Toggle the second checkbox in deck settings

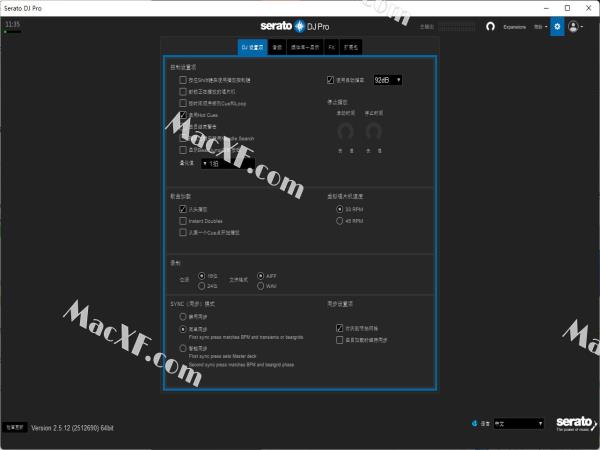click(183, 91)
